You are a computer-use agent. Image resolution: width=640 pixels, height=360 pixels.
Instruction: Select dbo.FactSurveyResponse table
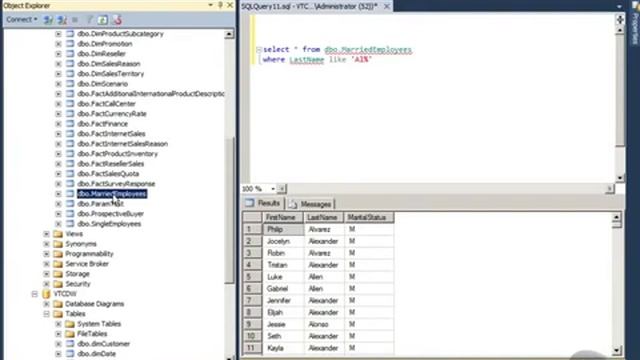click(116, 184)
